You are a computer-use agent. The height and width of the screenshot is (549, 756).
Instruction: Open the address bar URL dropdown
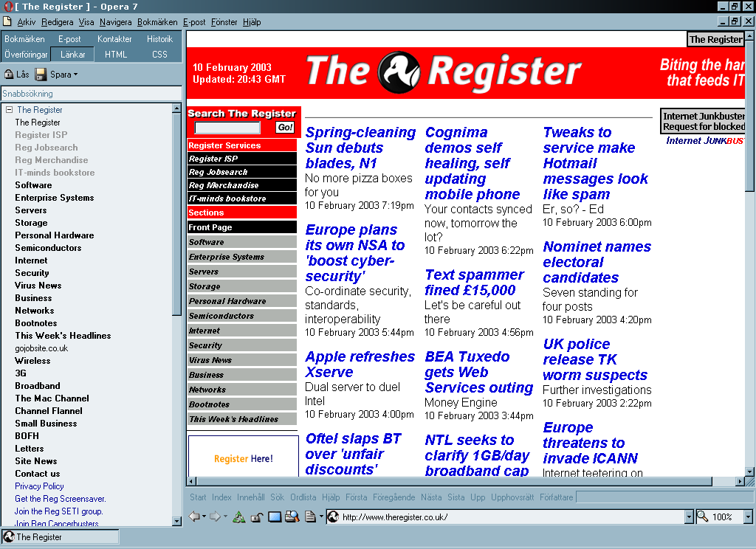[690, 517]
